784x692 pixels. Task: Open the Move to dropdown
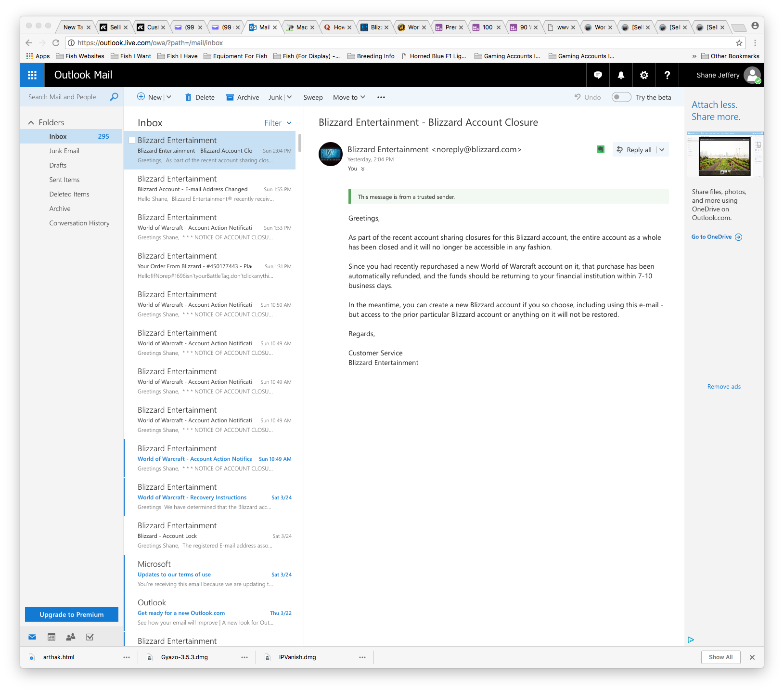pyautogui.click(x=349, y=97)
